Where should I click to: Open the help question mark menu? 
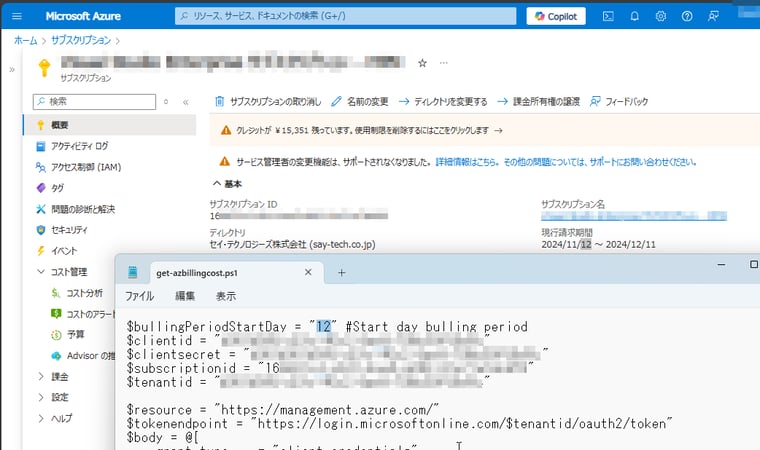click(x=687, y=16)
